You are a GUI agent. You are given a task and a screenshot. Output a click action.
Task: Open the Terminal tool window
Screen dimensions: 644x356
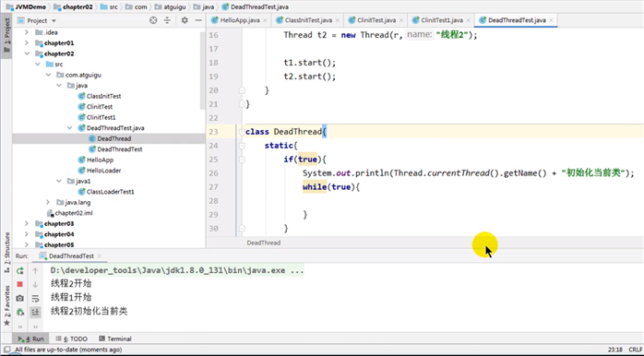(115, 338)
